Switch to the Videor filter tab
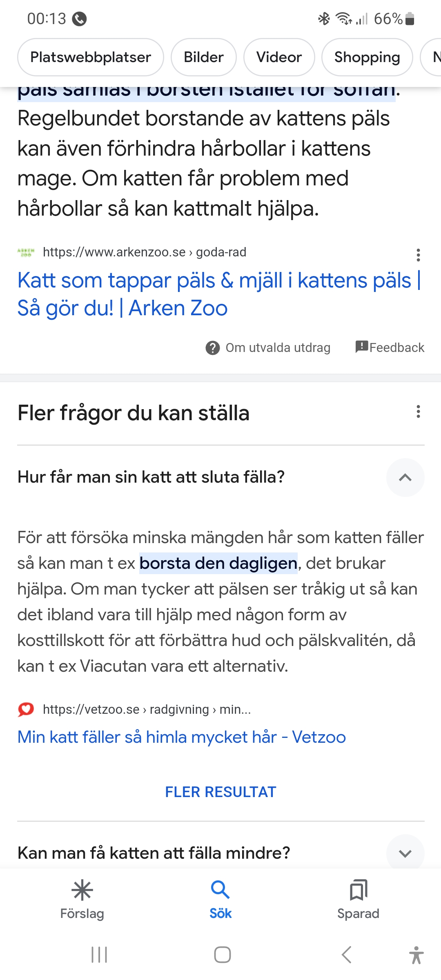Screen dimensions: 441x980 click(x=279, y=57)
